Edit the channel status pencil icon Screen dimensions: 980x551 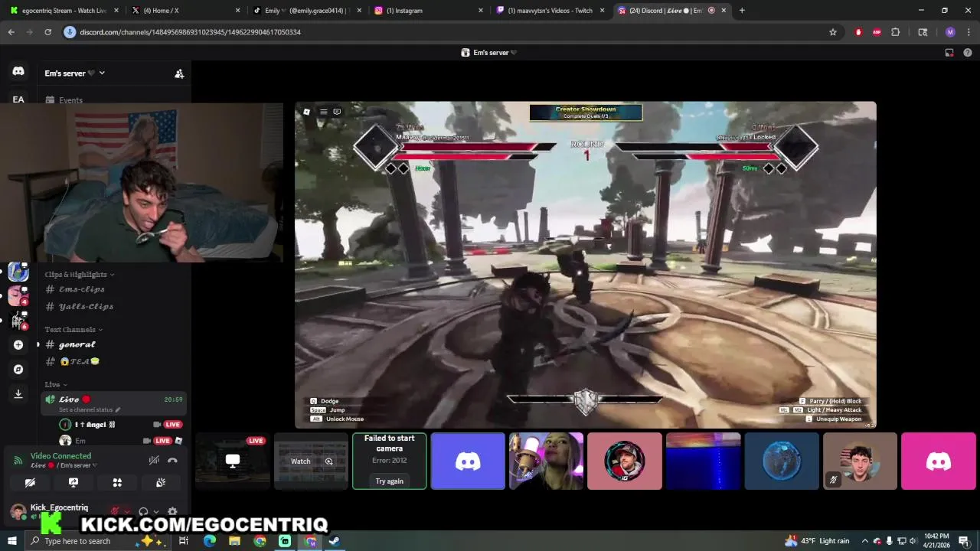click(117, 410)
